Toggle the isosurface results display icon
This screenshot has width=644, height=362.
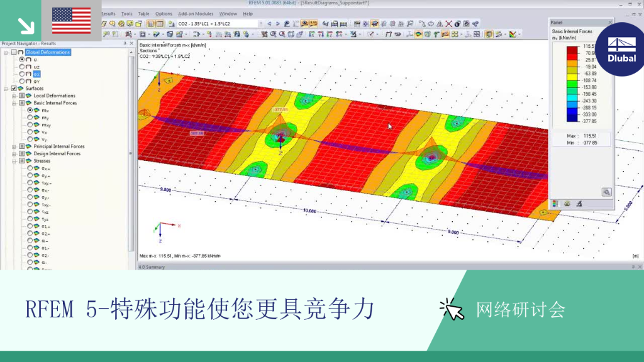pos(418,35)
